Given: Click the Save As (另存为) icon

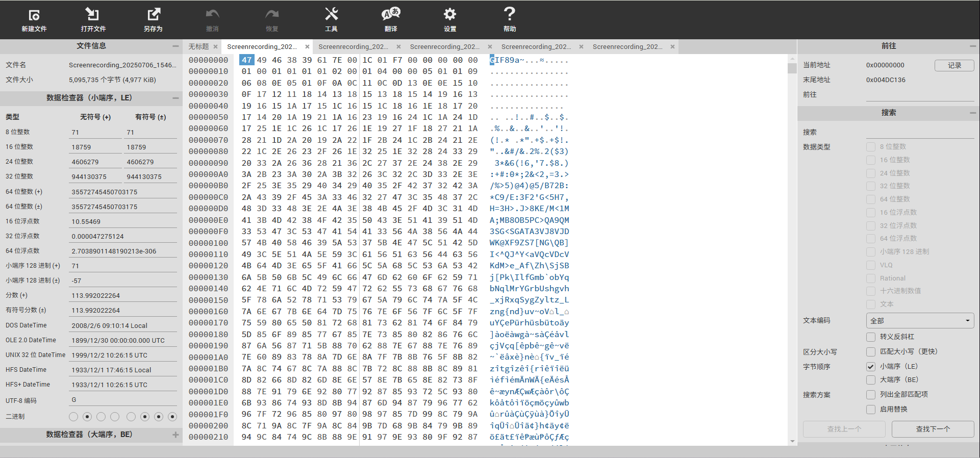Looking at the screenshot, I should pos(153,19).
